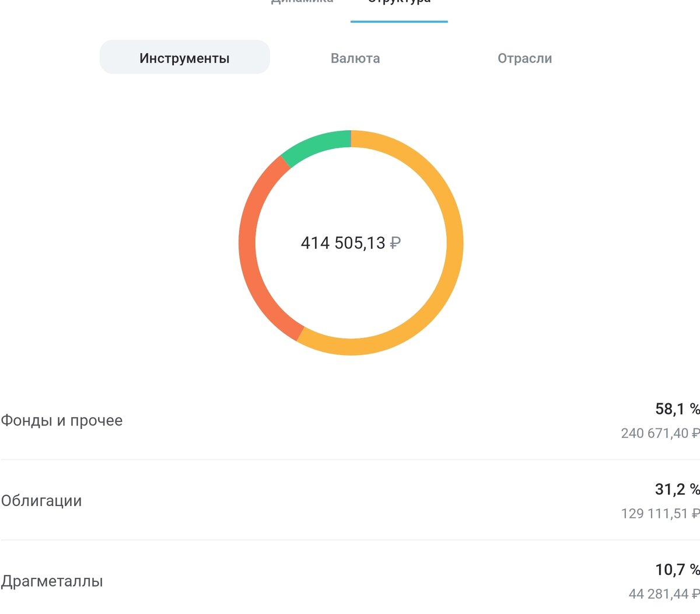Image resolution: width=700 pixels, height=614 pixels.
Task: Click total value 414 505,13 ₽
Action: point(351,243)
